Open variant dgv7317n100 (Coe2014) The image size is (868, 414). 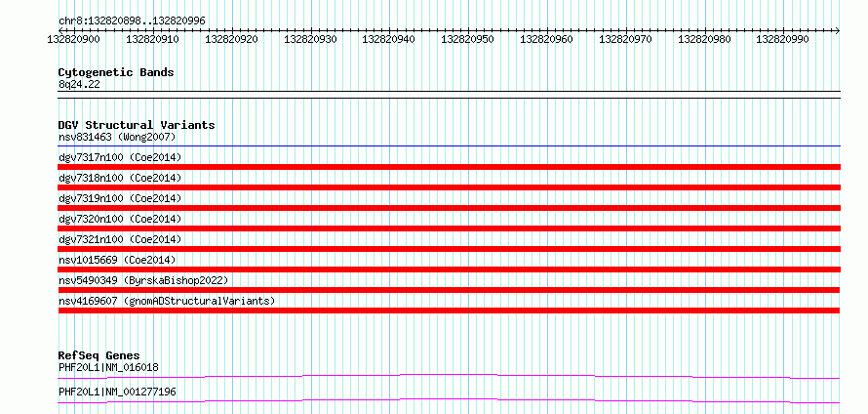click(x=120, y=157)
